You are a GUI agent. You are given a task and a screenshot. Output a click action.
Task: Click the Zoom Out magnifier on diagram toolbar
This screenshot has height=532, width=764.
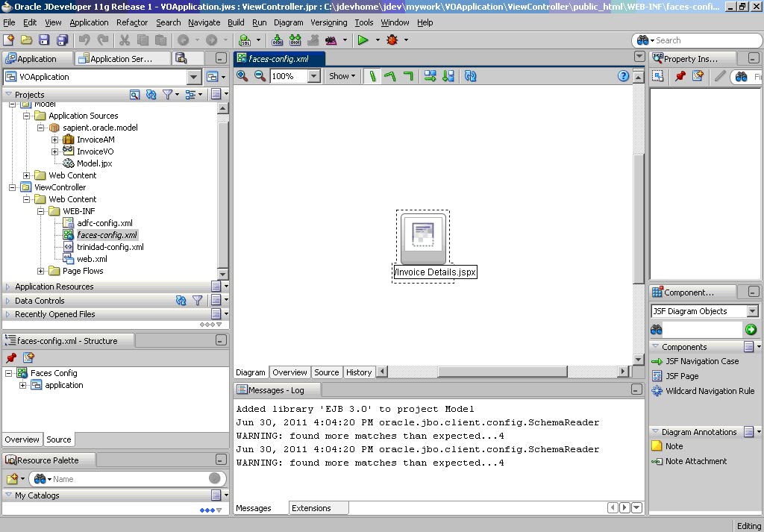[x=260, y=76]
